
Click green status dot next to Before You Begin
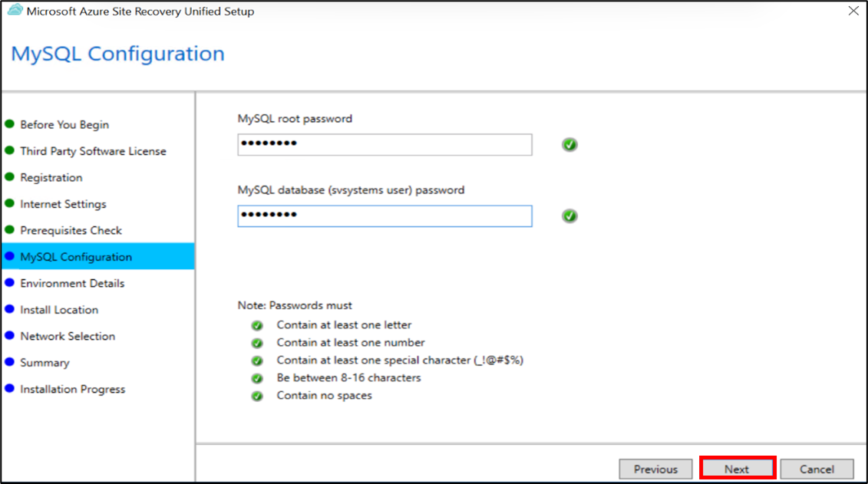click(9, 124)
